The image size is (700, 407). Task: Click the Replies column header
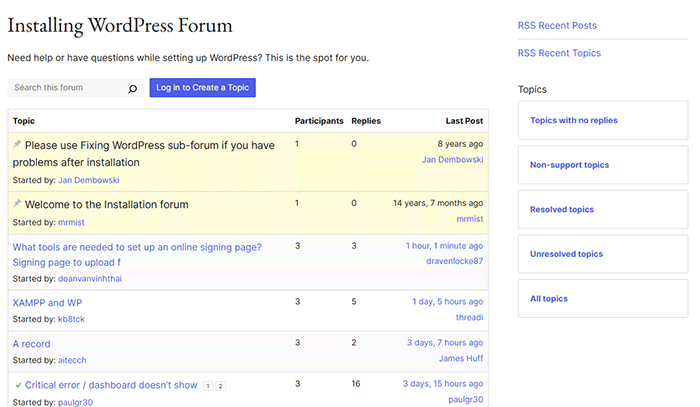point(366,121)
